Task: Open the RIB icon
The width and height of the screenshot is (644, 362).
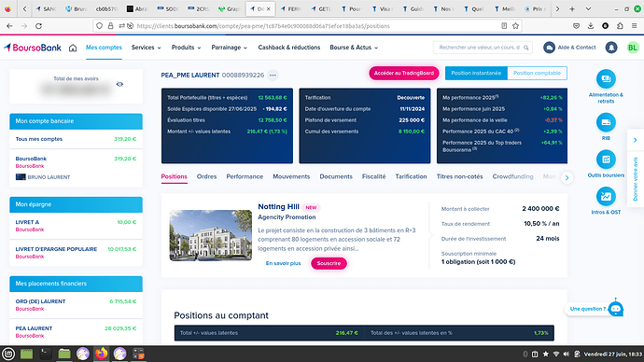Action: (x=606, y=122)
